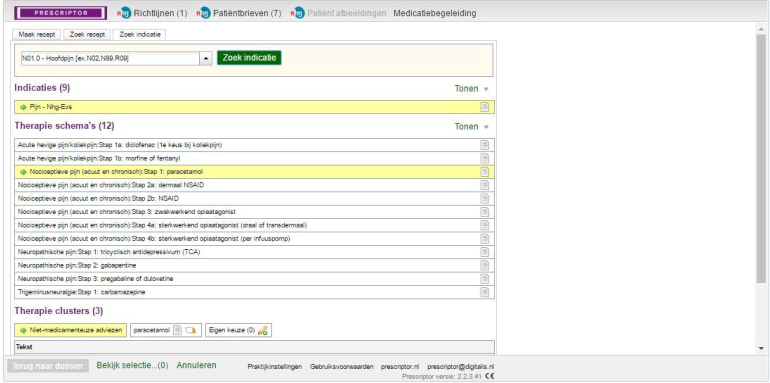Open document icon for pregabaline of duloxetine
Viewport: 770px width, 383px height.
[484, 279]
